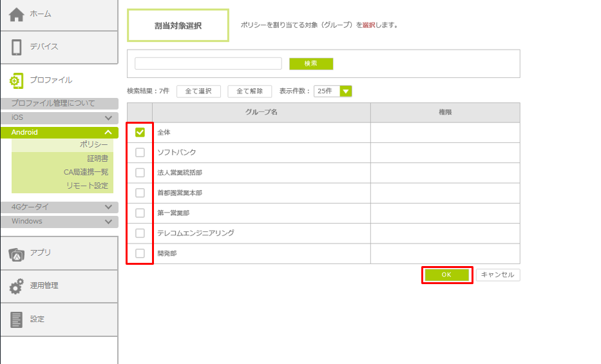Click the App icon in sidebar
Viewport: 601px width, 364px height.
point(17,254)
